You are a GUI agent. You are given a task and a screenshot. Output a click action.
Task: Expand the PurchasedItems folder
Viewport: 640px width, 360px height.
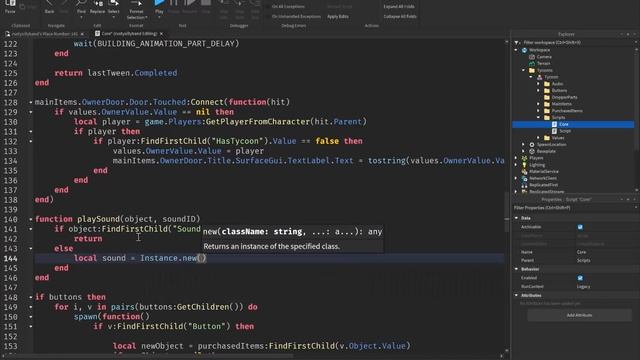(x=538, y=111)
